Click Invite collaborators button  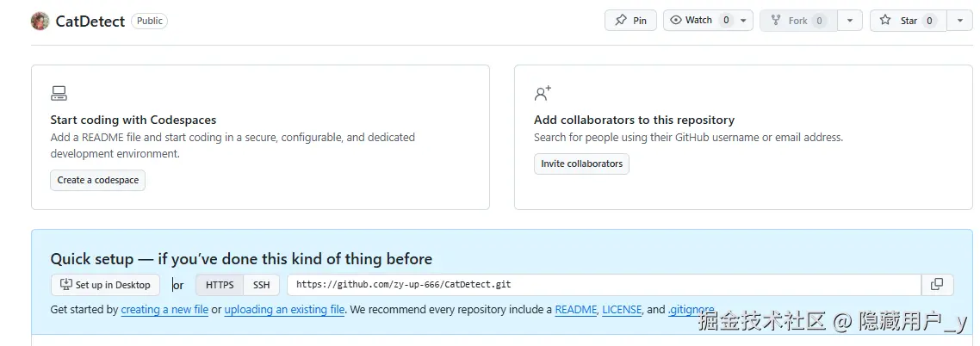point(581,164)
